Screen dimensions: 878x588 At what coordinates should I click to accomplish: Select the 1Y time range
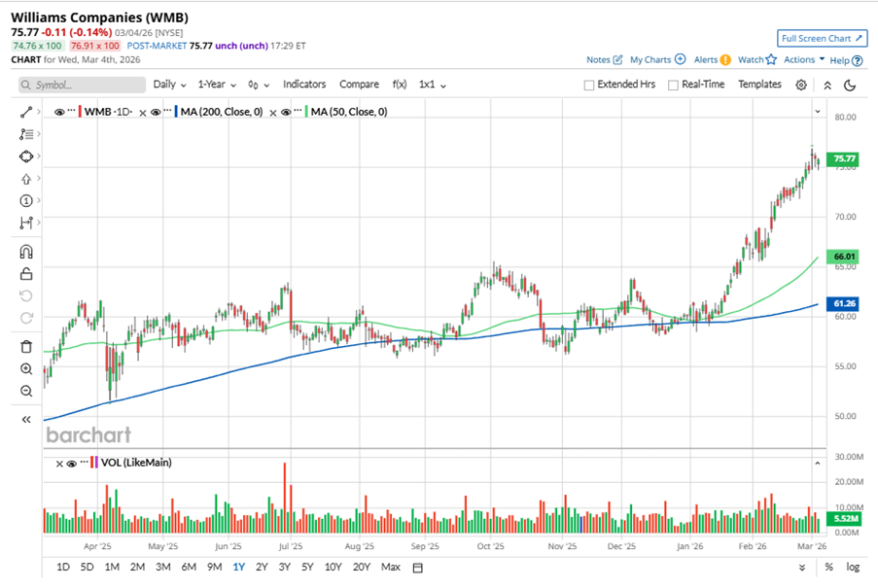tap(239, 568)
